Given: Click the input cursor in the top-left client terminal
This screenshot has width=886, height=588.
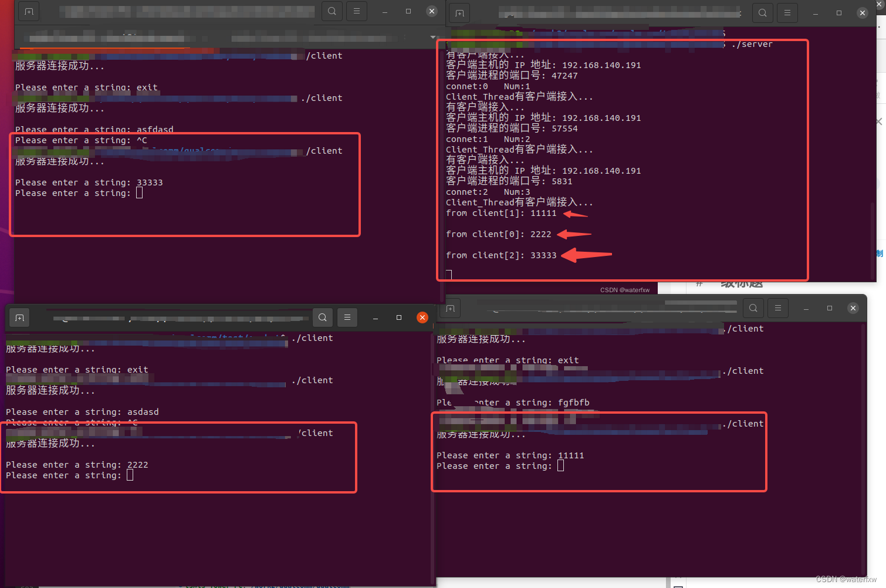Looking at the screenshot, I should (x=140, y=192).
